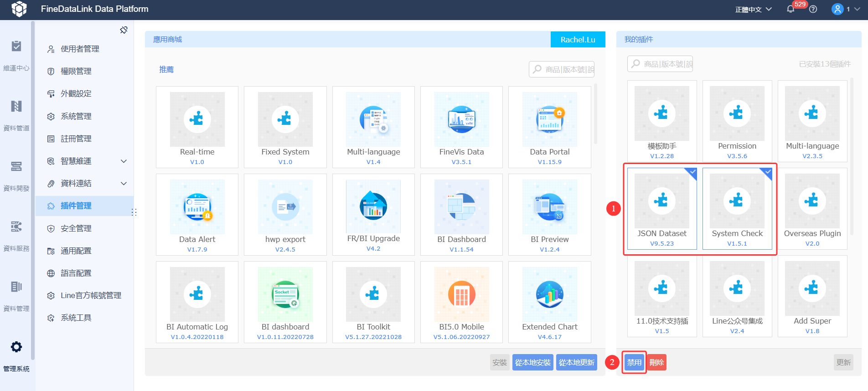Select the installed Add Super plugin card

812,296
